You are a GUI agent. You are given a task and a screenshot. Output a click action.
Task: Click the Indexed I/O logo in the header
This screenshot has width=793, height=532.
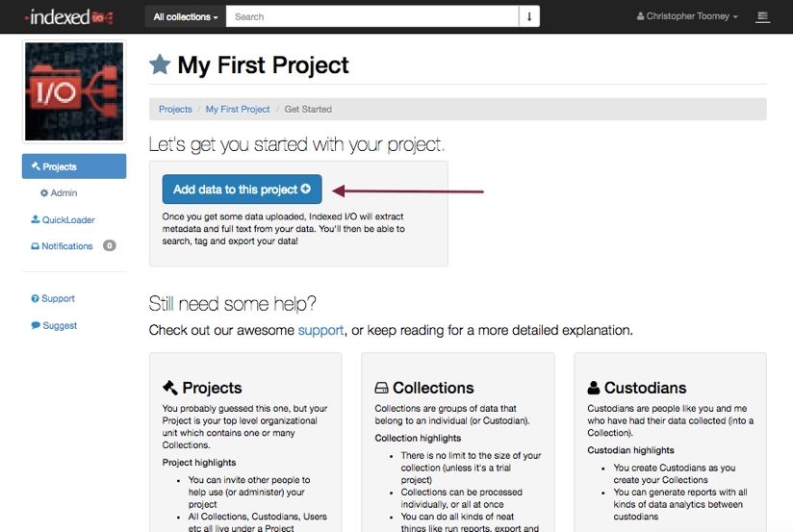point(68,17)
